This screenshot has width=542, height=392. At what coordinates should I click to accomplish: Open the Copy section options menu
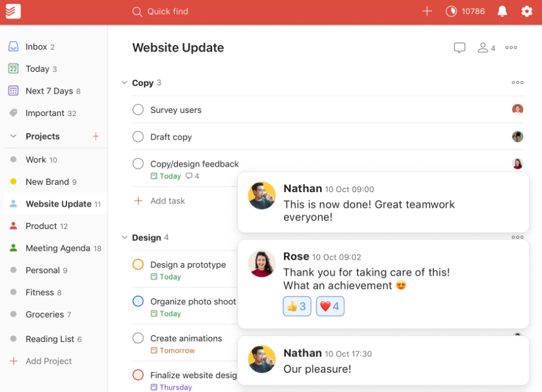tap(517, 83)
